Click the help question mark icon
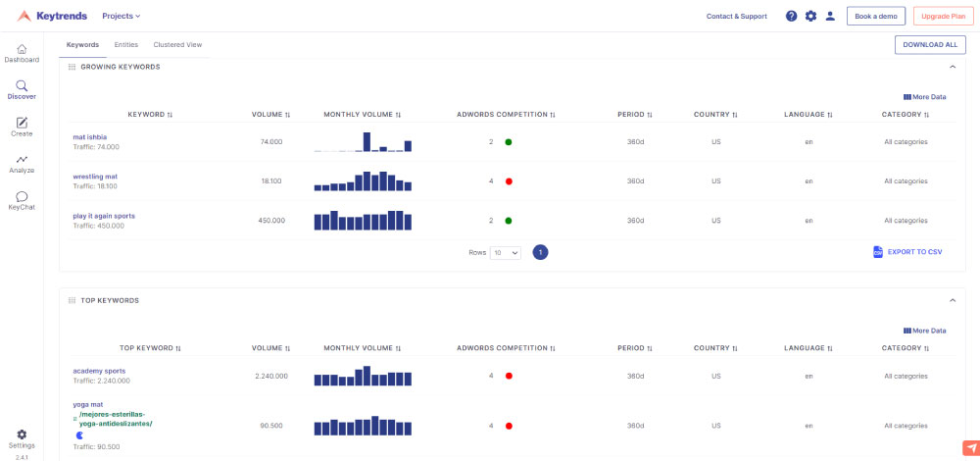980x461 pixels. click(x=791, y=17)
